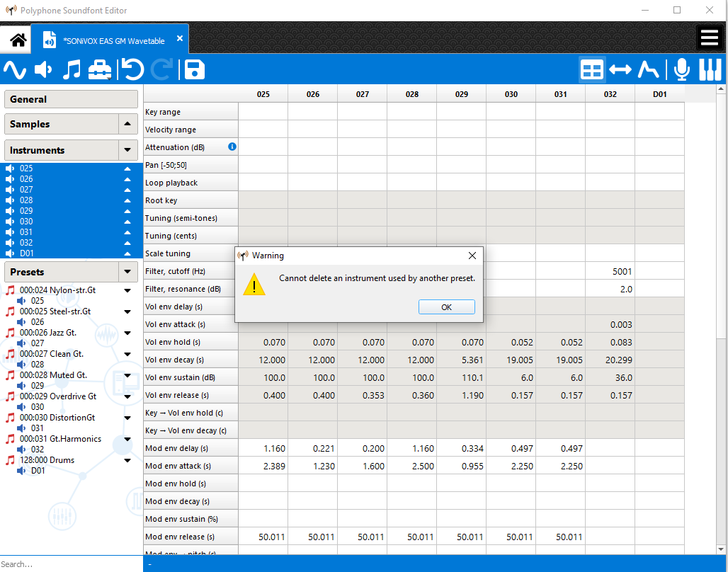Open the General section

[71, 99]
